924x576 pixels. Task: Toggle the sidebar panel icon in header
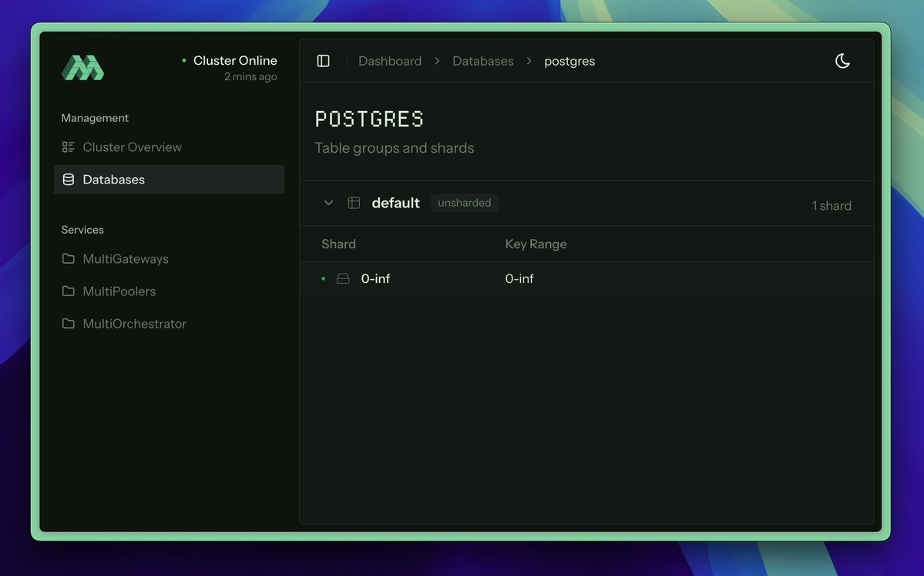pos(323,60)
